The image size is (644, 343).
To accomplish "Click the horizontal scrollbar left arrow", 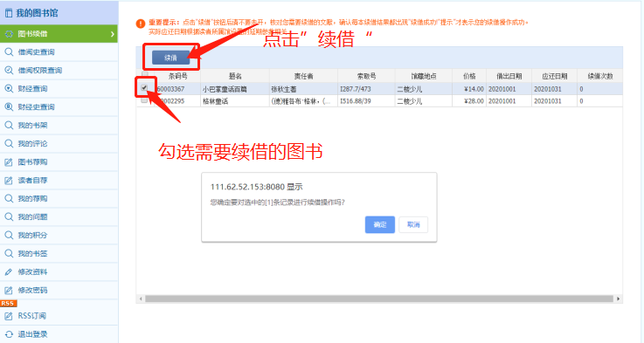I will [141, 298].
